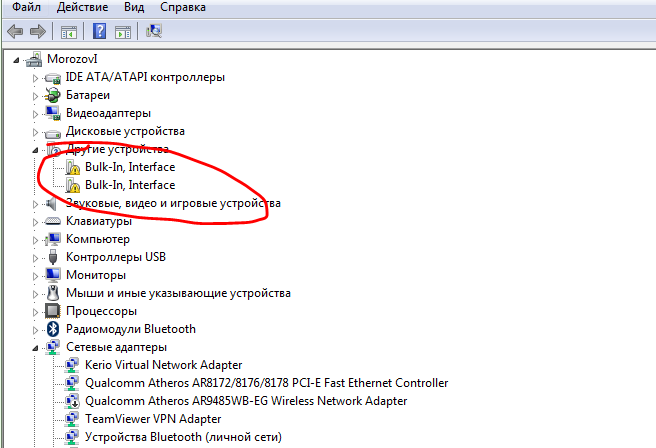Scan for hardware changes toolbar icon
The height and width of the screenshot is (448, 656).
[154, 31]
